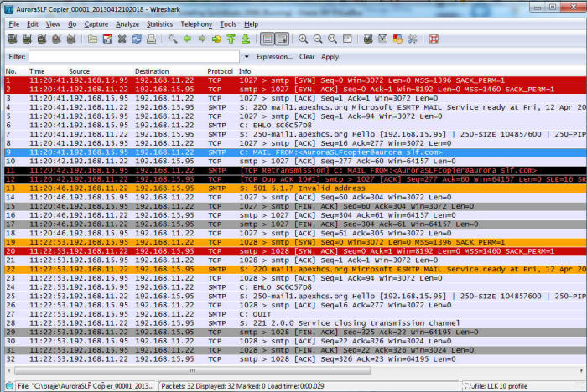The width and height of the screenshot is (587, 392).
Task: Click the horizontal scrollbar thumb
Action: 192,371
